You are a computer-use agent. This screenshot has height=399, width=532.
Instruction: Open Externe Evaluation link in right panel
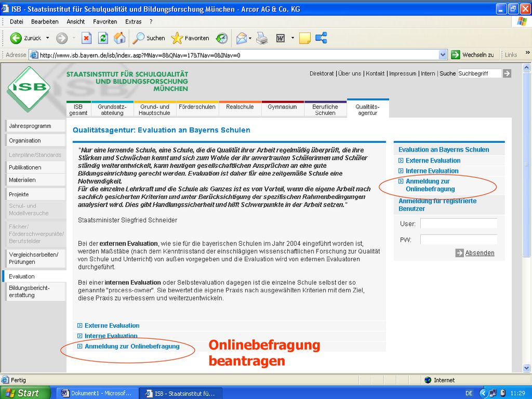click(x=433, y=161)
